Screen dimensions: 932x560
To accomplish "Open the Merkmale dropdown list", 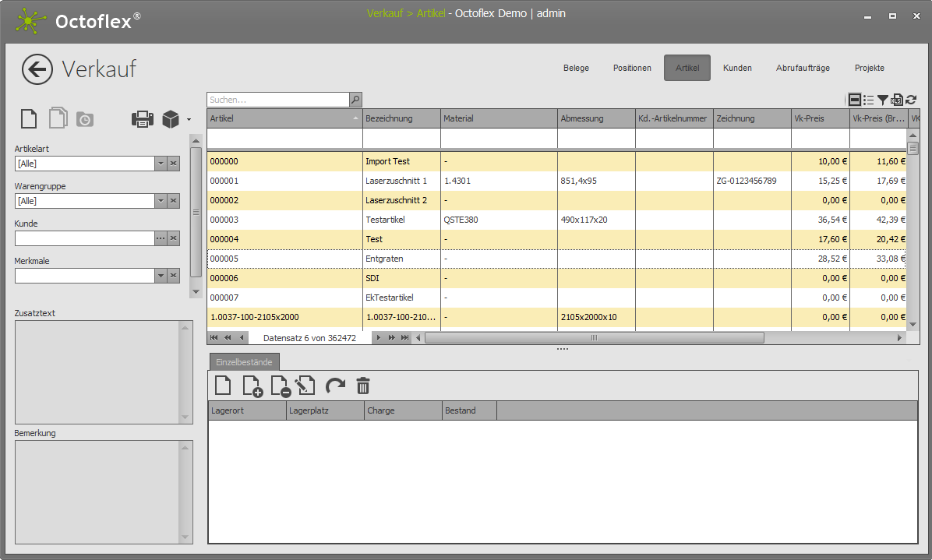I will click(x=161, y=276).
